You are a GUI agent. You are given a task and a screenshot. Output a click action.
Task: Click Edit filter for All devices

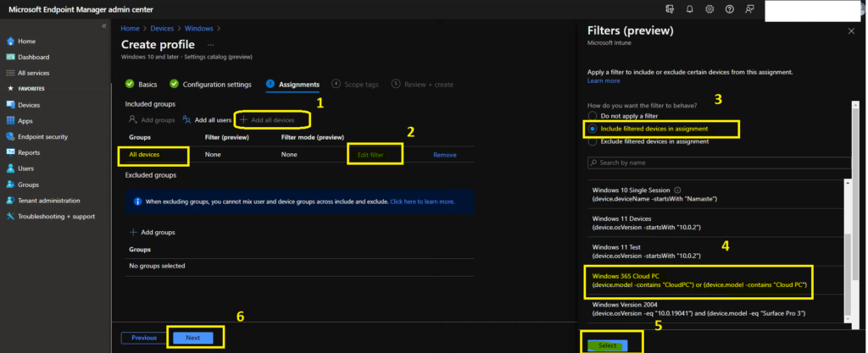tap(370, 155)
